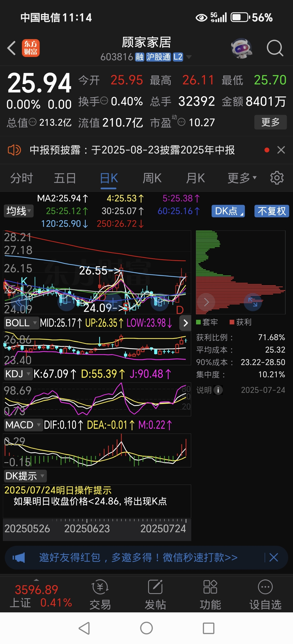Viewport: 293px width, 644px height.
Task: Open 发帖 post icon
Action: pos(155,595)
